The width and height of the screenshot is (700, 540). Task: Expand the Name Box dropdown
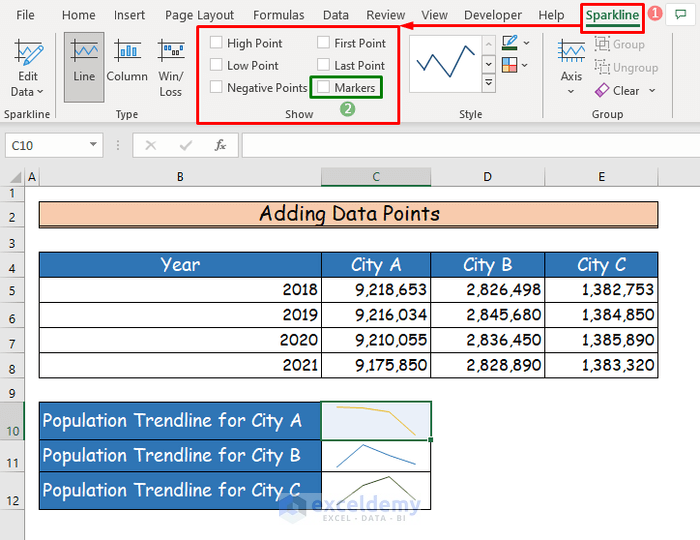tap(93, 145)
